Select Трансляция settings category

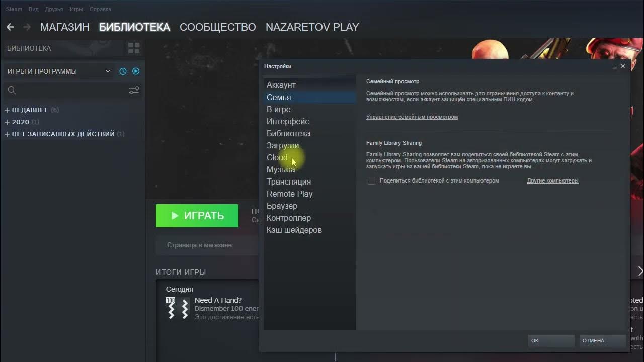point(309,182)
